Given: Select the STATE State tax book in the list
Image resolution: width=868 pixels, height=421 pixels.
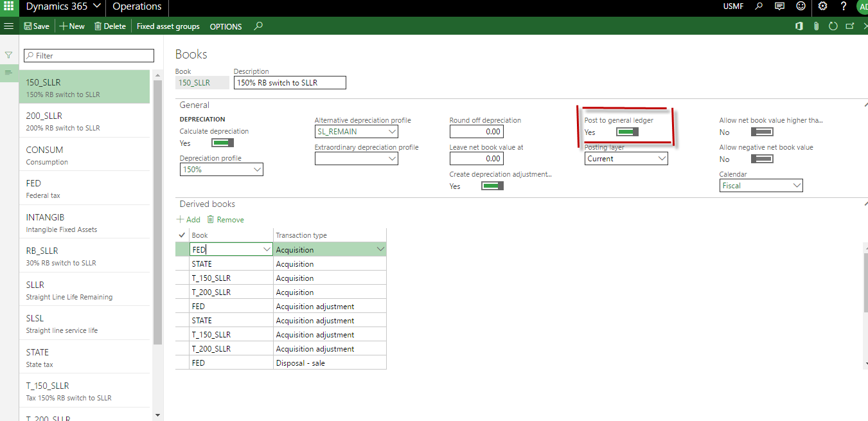Looking at the screenshot, I should 84,357.
